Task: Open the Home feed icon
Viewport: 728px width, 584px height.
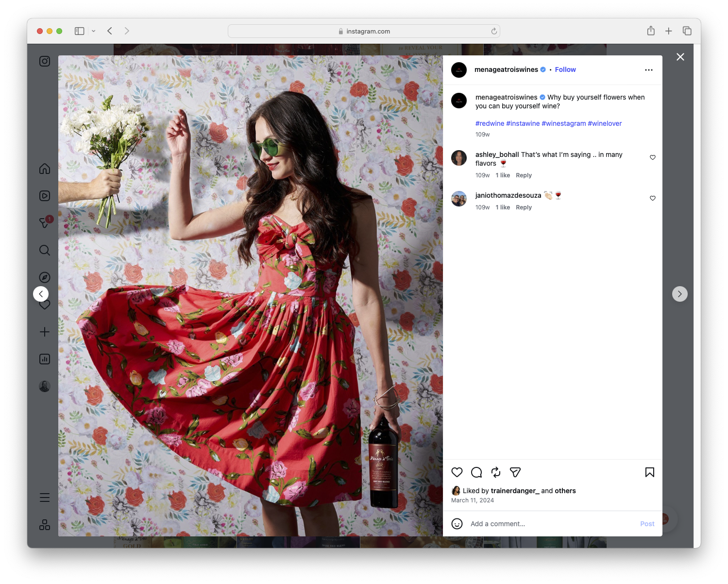Action: [x=44, y=169]
